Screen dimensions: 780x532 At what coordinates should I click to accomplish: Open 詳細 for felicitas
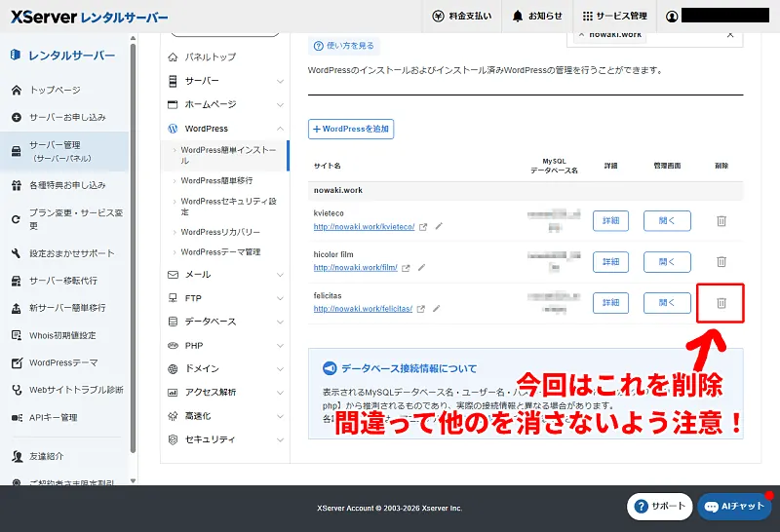pos(610,303)
